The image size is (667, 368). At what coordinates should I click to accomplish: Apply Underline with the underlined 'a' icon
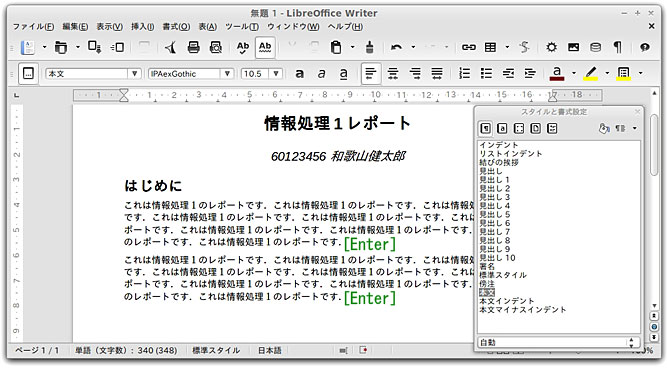pyautogui.click(x=344, y=74)
